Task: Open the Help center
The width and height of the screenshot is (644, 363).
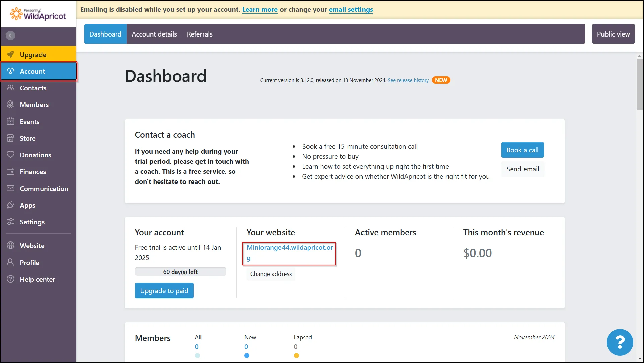Action: click(x=37, y=279)
